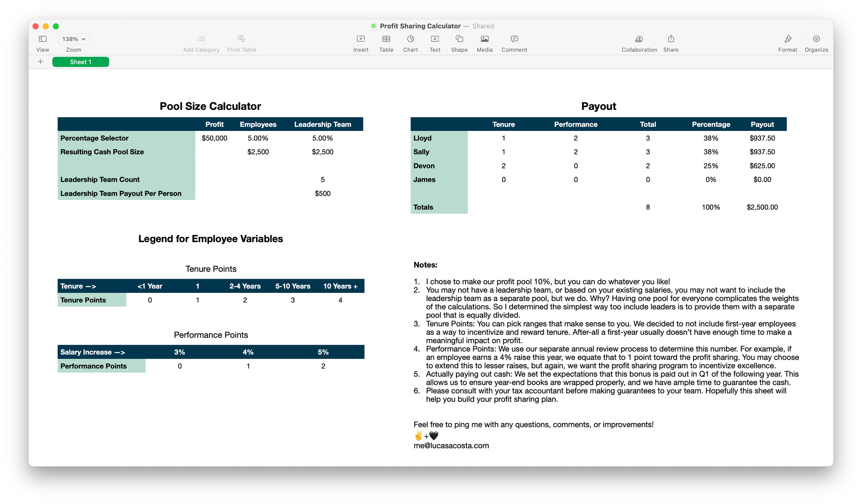Add a new sheet with plus button
The image size is (862, 504).
click(x=41, y=62)
